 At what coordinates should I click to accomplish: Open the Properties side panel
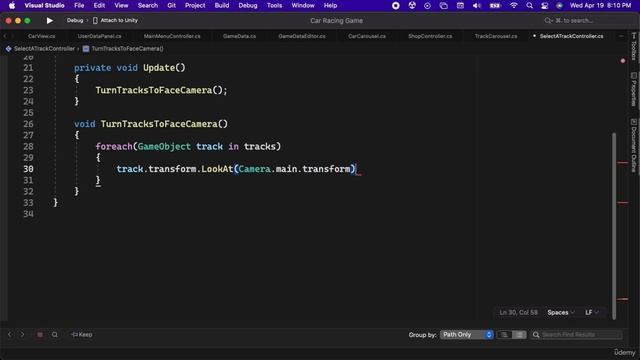634,89
